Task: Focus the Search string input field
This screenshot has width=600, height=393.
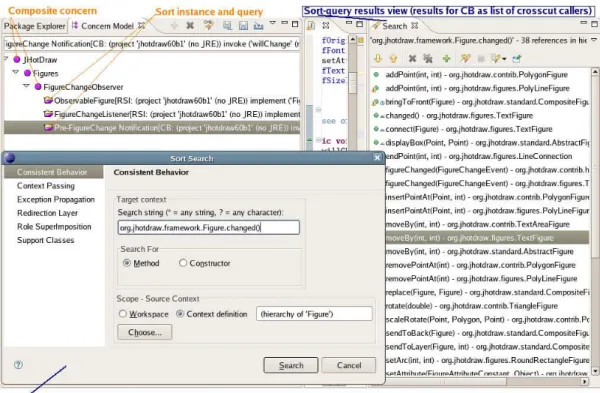Action: [x=209, y=228]
